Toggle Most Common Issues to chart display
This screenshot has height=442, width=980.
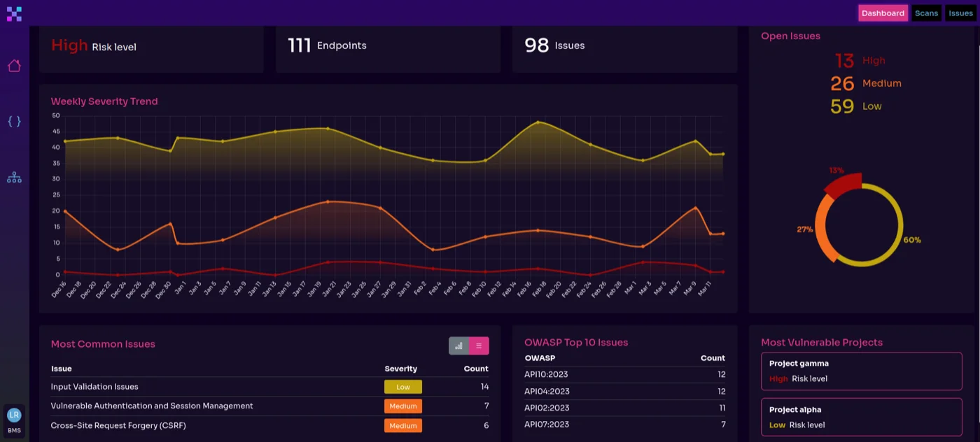458,345
